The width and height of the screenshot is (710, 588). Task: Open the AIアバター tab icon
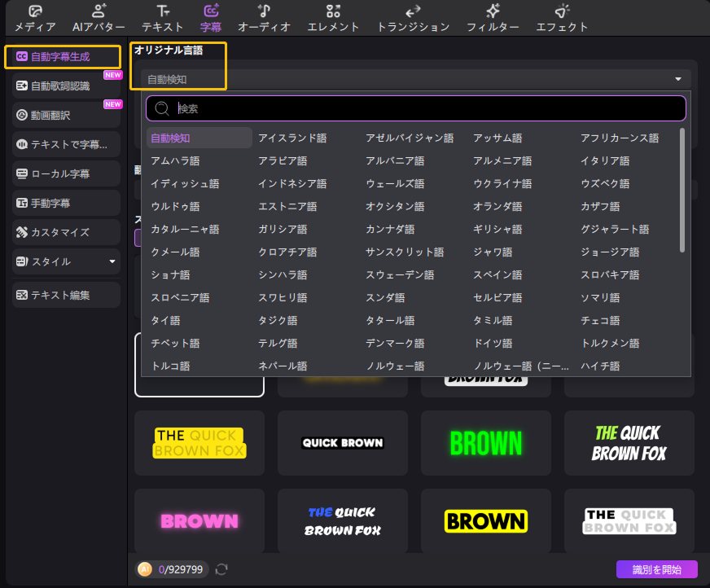(99, 11)
